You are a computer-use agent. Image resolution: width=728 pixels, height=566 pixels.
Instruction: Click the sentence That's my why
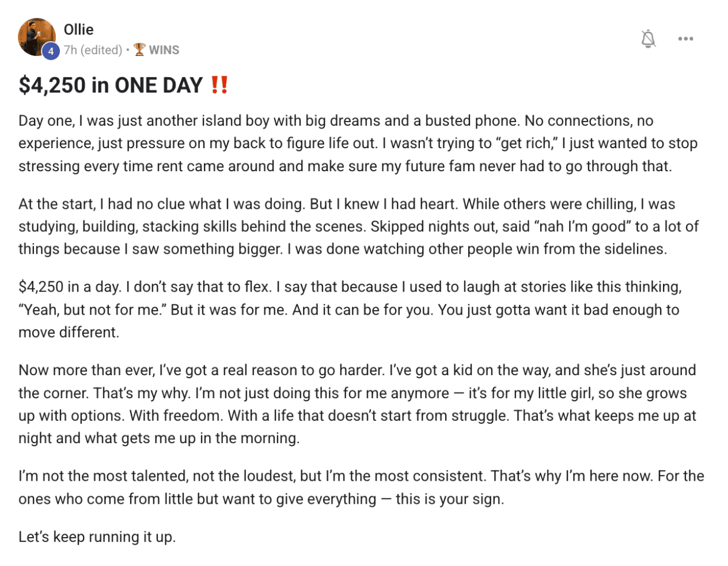tap(142, 393)
